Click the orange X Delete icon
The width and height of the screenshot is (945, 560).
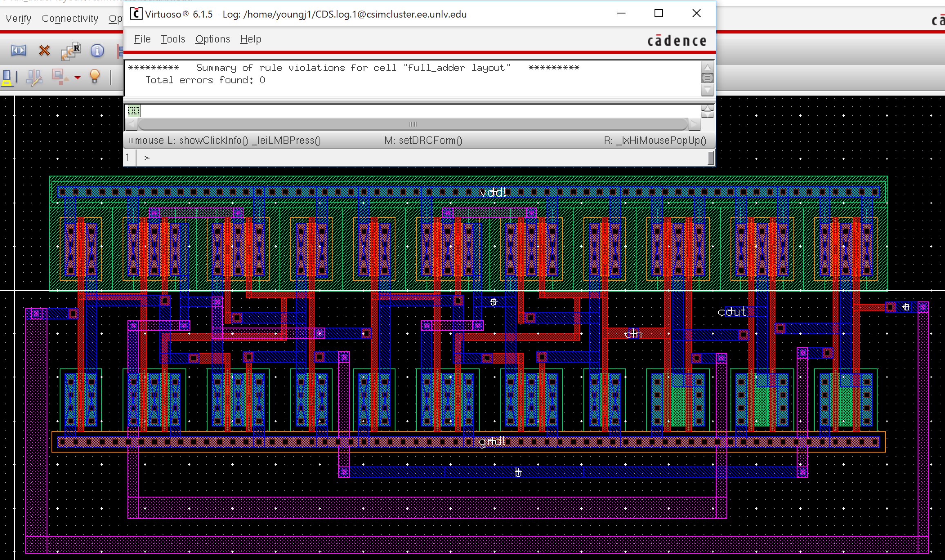[x=44, y=51]
